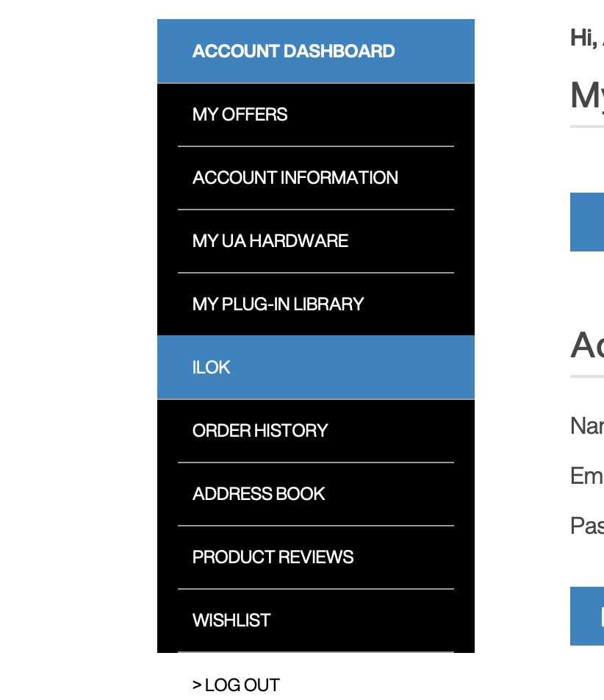Open the Wishlist page

click(x=316, y=621)
